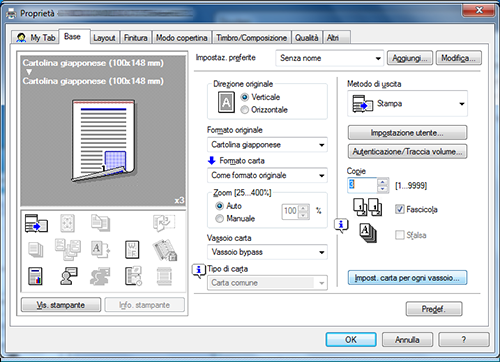Expand the Metodo di uscita Stampa dropdown
The image size is (500, 362).
coord(407,104)
